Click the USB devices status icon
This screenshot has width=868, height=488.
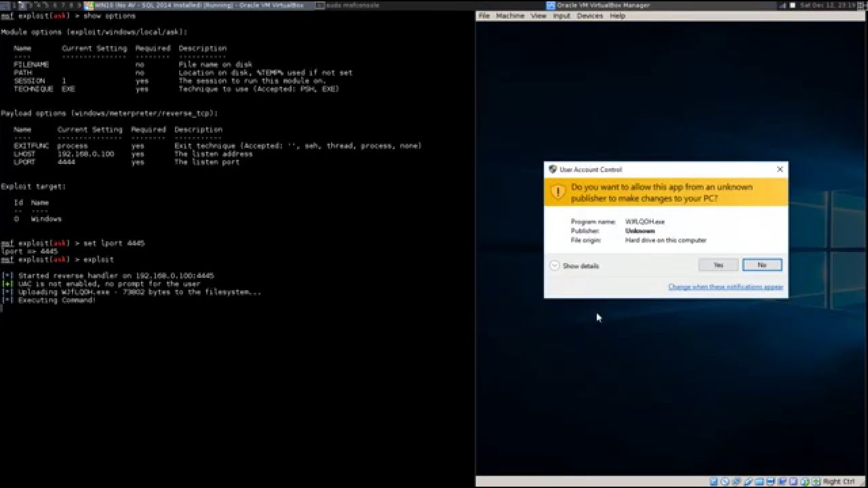pos(748,481)
